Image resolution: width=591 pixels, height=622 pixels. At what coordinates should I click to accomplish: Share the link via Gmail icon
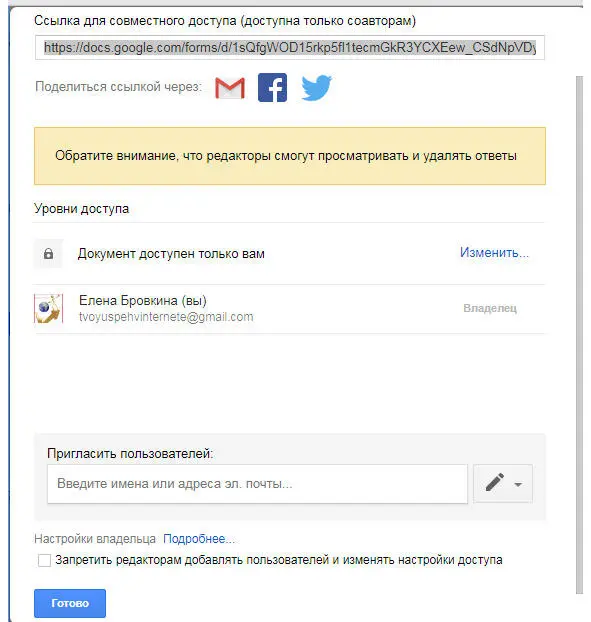point(230,88)
